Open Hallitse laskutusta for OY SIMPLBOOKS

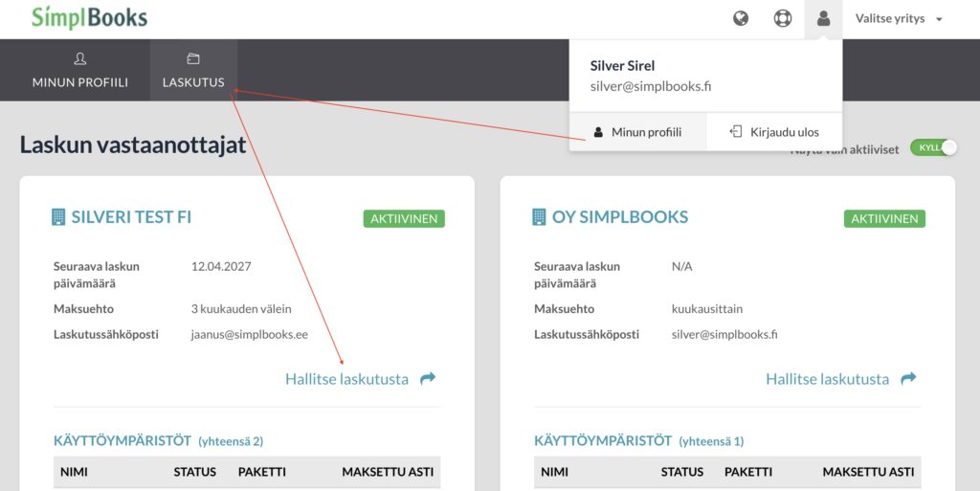click(x=828, y=379)
